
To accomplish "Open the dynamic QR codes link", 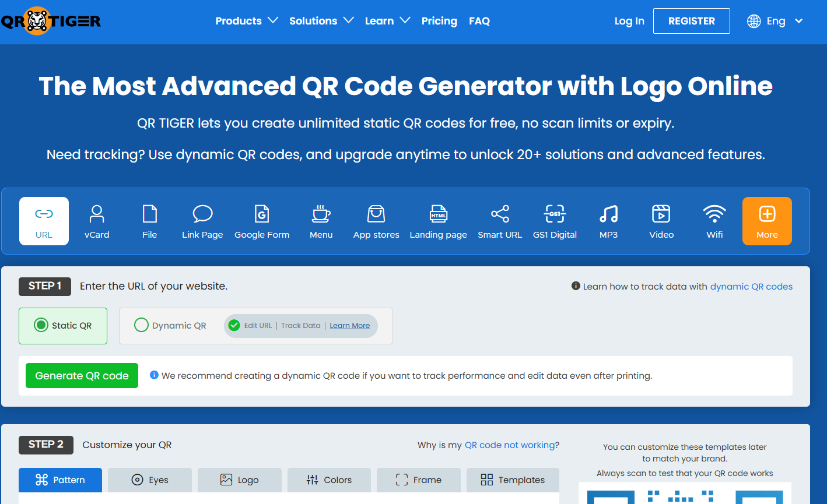I will point(751,287).
